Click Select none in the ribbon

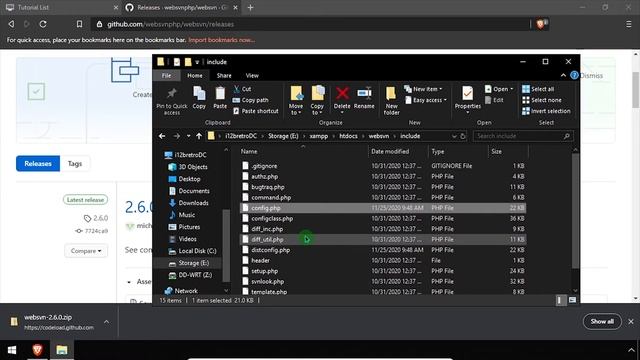coord(542,100)
